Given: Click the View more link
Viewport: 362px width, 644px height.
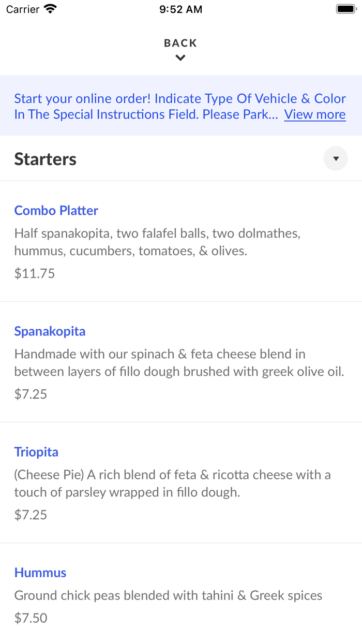Looking at the screenshot, I should 314,114.
